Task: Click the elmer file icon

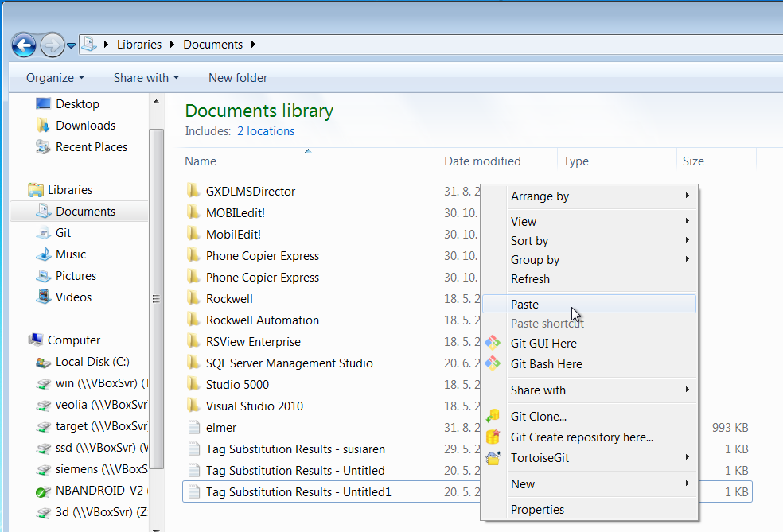Action: pyautogui.click(x=193, y=428)
